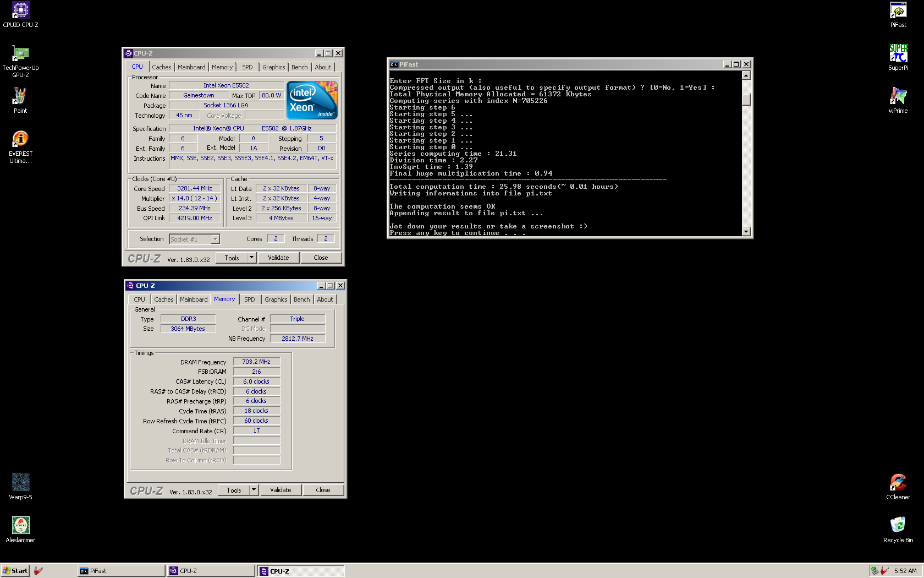Select the Paint desktop icon

click(x=20, y=101)
